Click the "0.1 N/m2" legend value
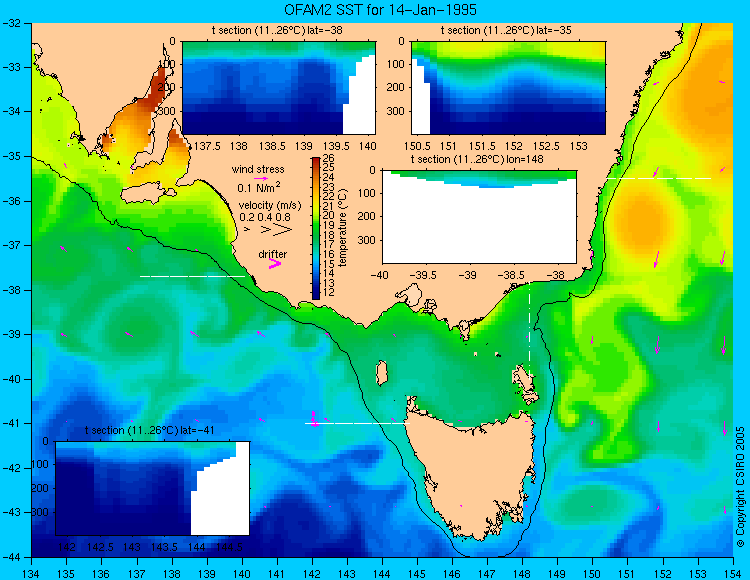 [x=259, y=187]
